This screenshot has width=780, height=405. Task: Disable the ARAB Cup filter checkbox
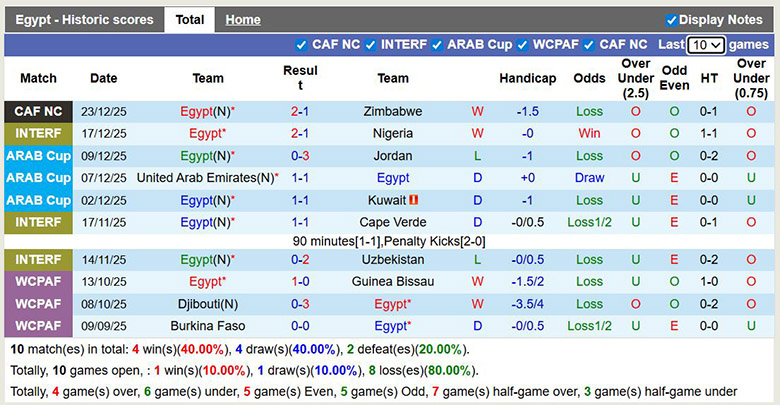click(436, 45)
